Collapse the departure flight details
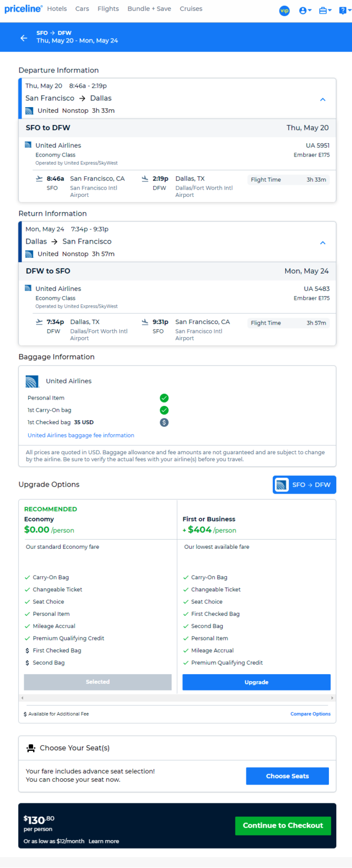This screenshot has height=868, width=352. coord(323,99)
